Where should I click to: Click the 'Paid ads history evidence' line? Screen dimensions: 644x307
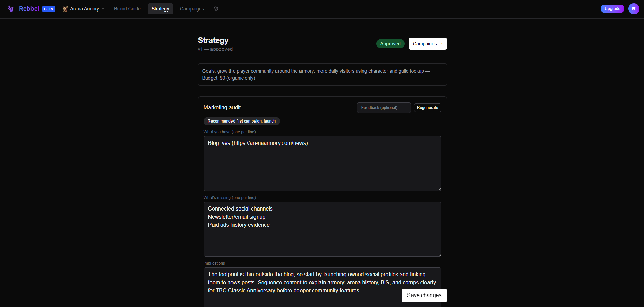[x=239, y=225]
